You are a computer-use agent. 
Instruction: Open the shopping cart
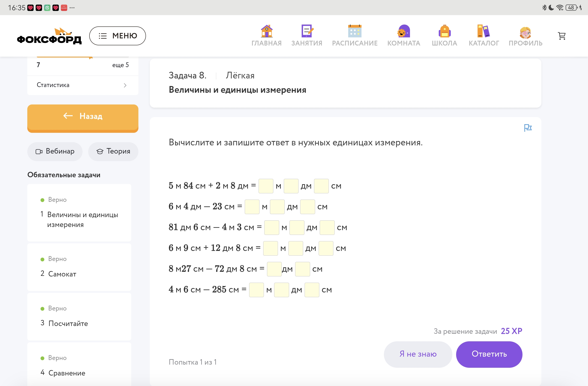(562, 36)
